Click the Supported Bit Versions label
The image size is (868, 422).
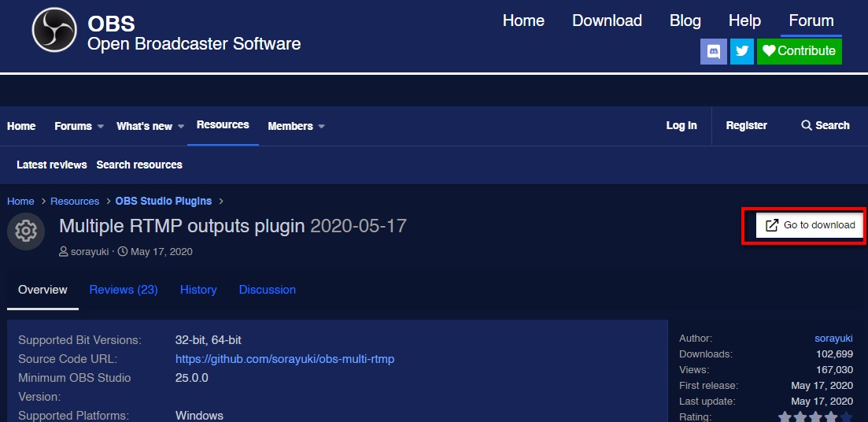point(79,340)
